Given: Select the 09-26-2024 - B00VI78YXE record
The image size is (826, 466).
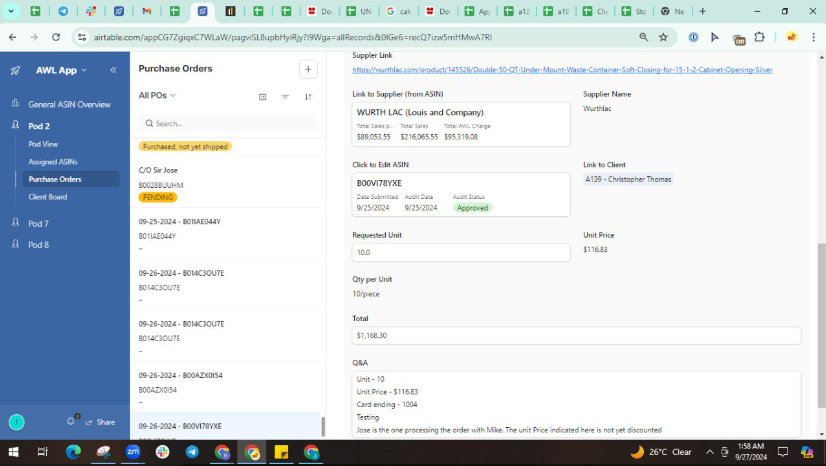Looking at the screenshot, I should pos(225,425).
